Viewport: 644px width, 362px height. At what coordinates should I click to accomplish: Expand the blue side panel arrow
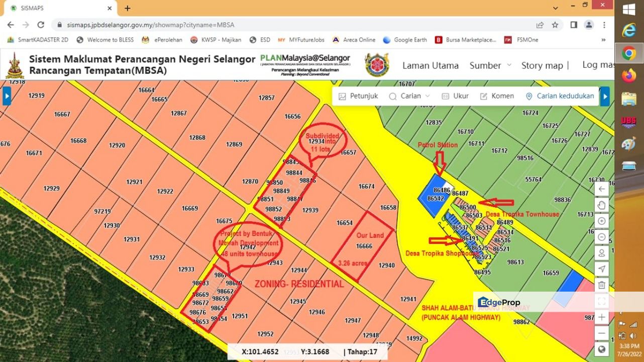(x=6, y=96)
